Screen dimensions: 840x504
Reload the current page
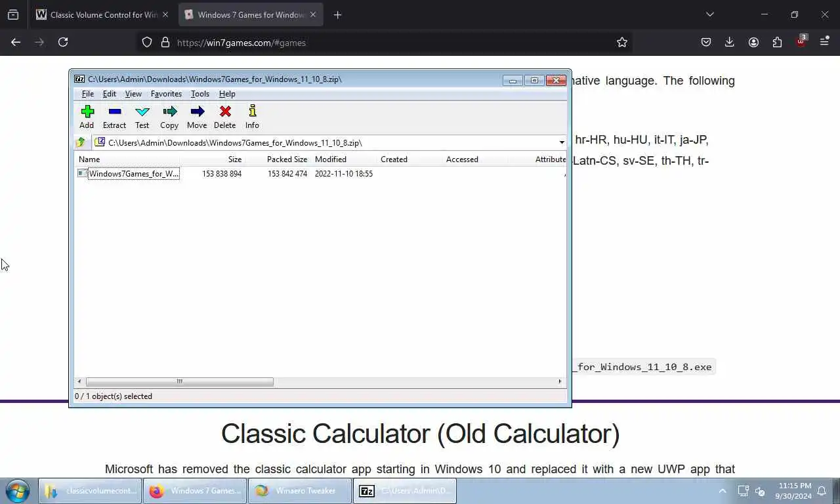(63, 42)
